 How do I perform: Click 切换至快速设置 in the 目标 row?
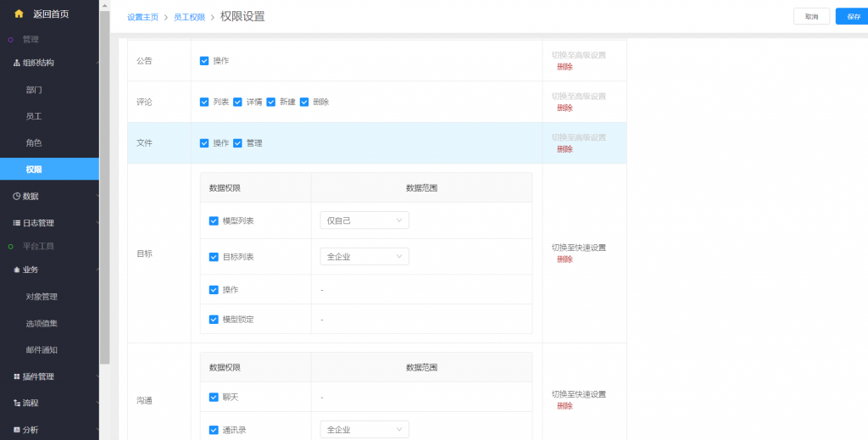point(577,248)
